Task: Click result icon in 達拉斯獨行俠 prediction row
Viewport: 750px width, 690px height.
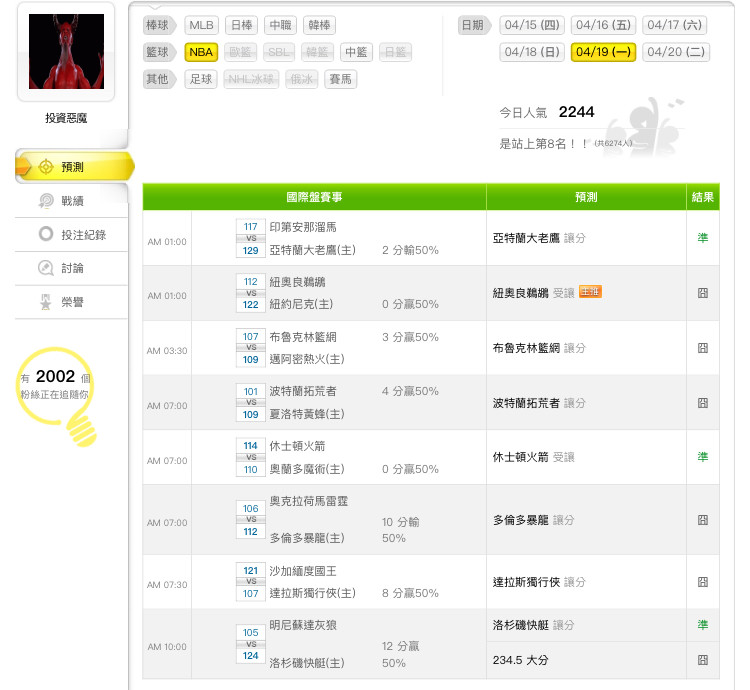Action: click(x=703, y=582)
